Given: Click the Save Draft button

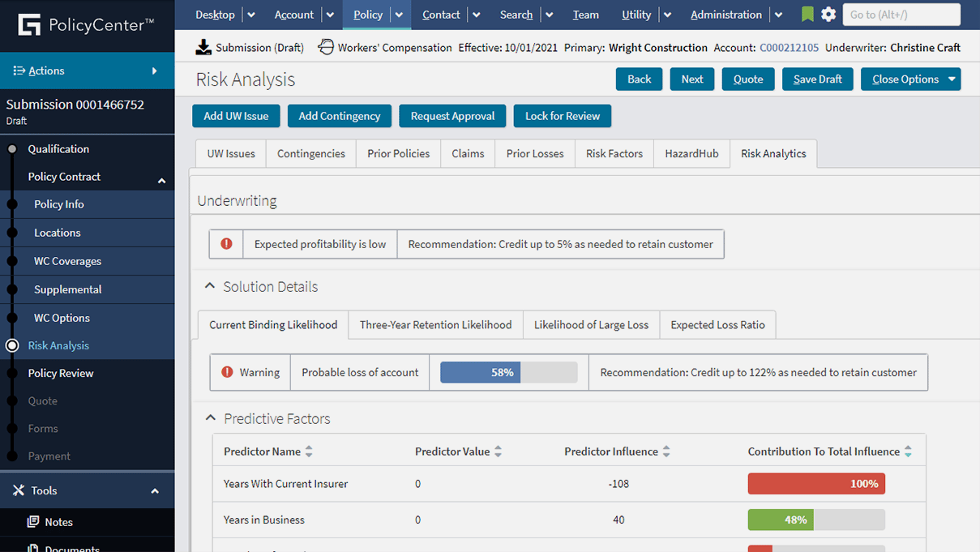Looking at the screenshot, I should click(x=817, y=79).
